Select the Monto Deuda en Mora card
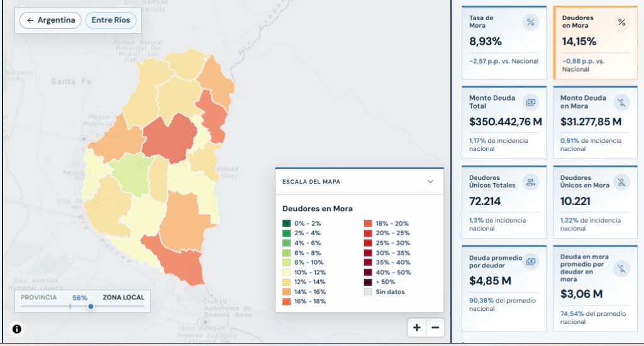The image size is (644, 346). (595, 123)
